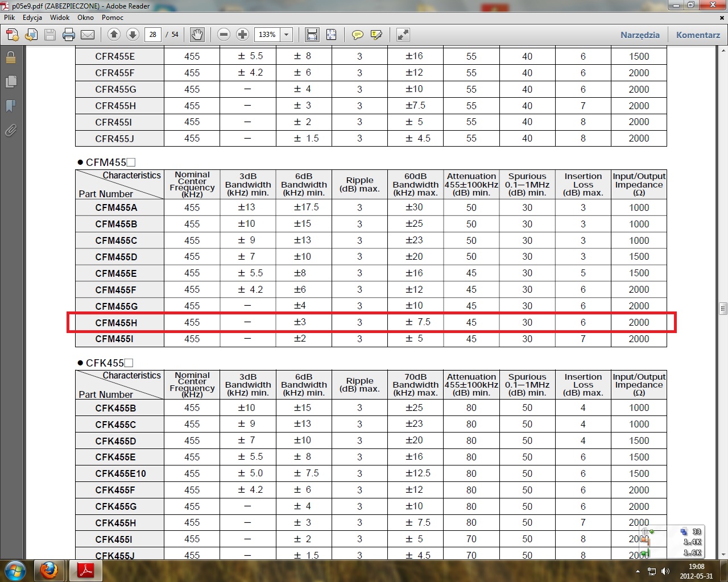Go to the next page with the down arrow
This screenshot has height=582, width=728.
pos(133,35)
